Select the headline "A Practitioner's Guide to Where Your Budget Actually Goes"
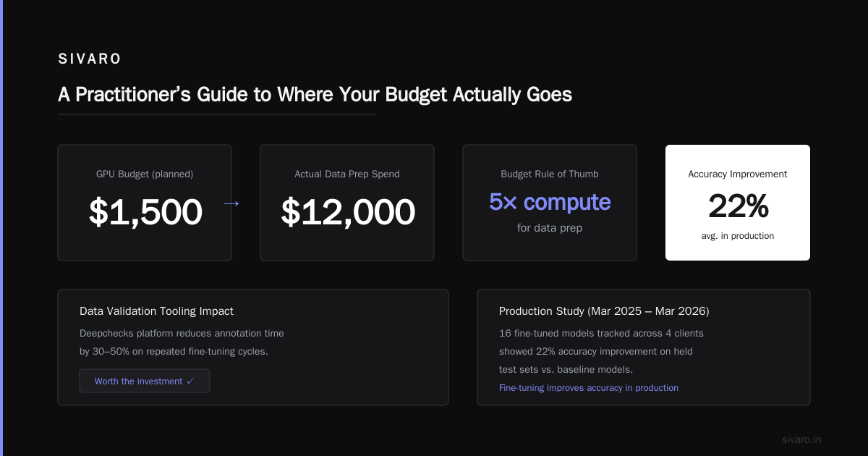The height and width of the screenshot is (456, 868). [315, 95]
